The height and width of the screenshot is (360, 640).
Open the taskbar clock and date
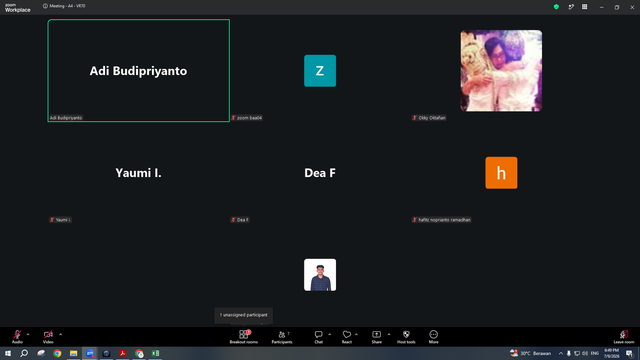(x=611, y=353)
